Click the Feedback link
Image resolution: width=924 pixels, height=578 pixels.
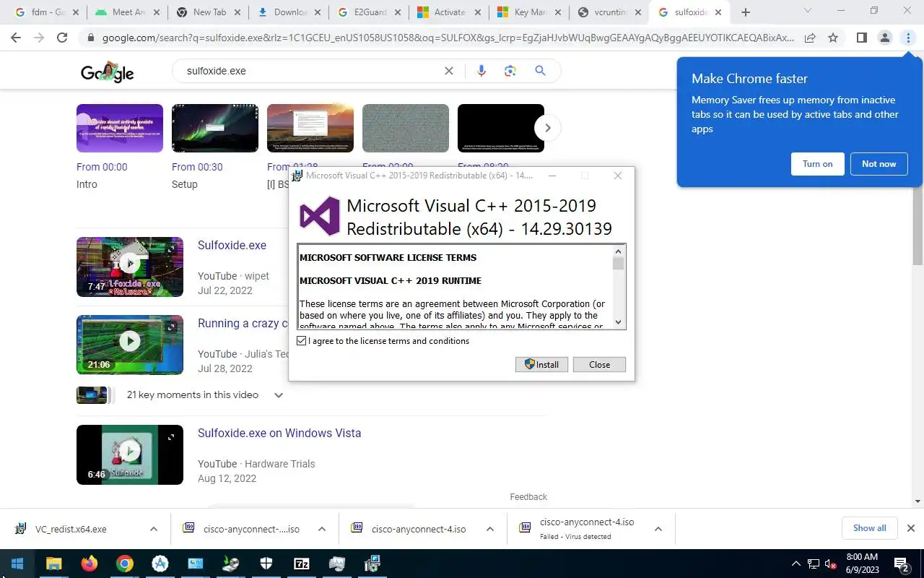click(x=528, y=497)
